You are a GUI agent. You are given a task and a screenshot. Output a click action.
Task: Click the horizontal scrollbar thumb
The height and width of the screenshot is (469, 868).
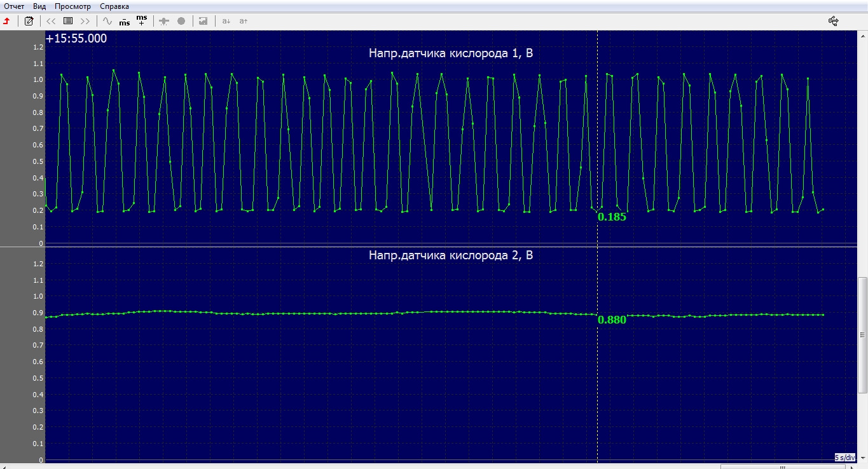pos(783,466)
